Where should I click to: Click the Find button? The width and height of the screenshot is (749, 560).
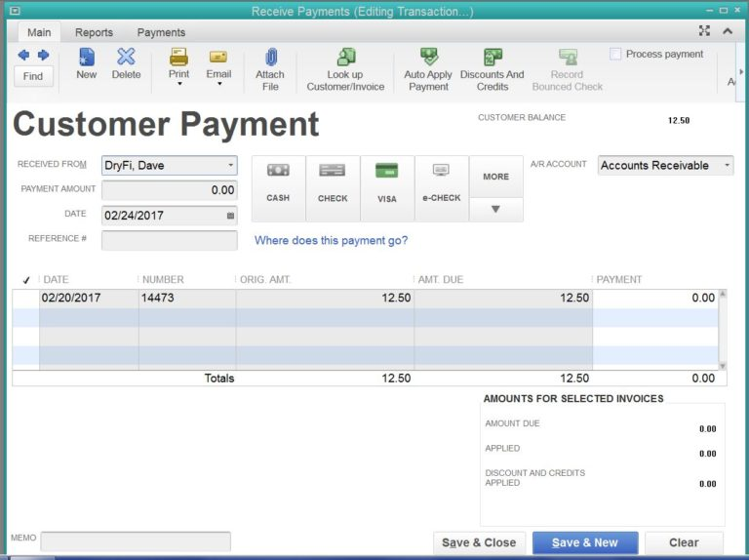(33, 76)
